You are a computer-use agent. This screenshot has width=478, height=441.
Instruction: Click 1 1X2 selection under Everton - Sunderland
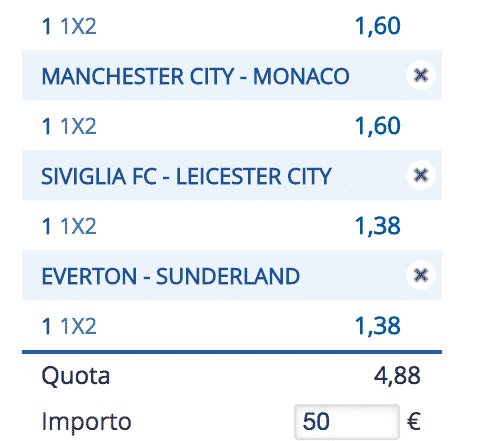tap(69, 326)
